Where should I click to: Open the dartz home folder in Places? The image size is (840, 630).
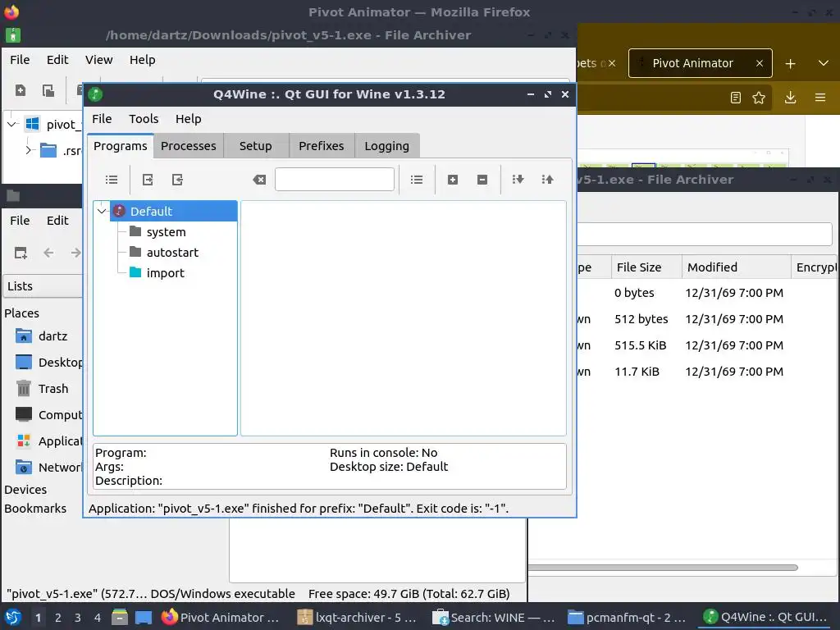click(x=42, y=336)
